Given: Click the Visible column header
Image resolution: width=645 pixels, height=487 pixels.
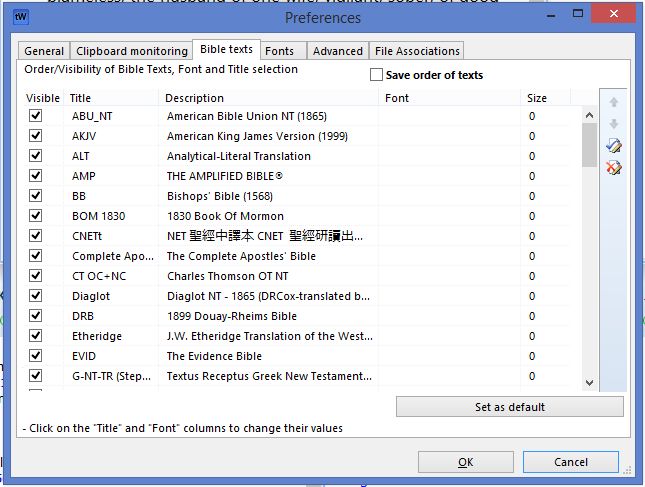Looking at the screenshot, I should [43, 98].
